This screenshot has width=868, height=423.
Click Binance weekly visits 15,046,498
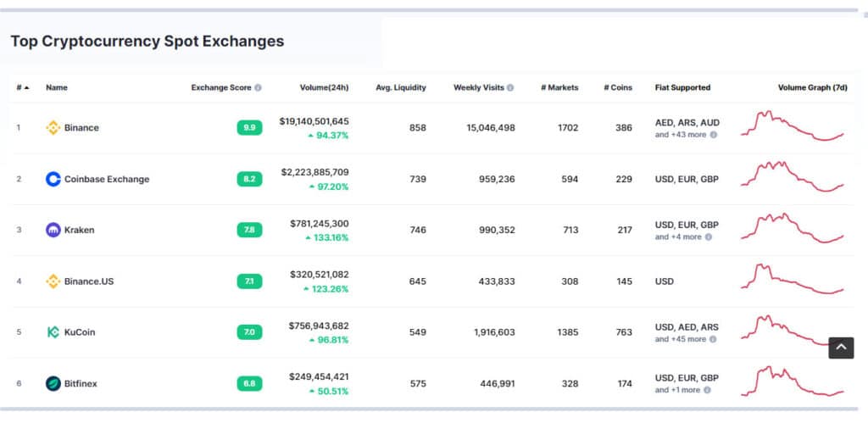click(x=491, y=128)
